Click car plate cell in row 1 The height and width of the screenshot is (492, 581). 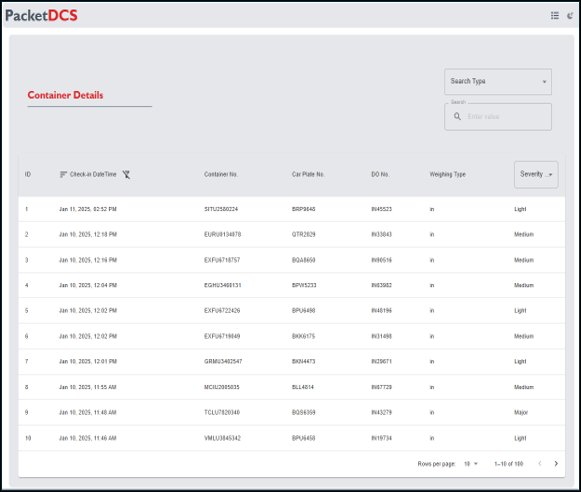[303, 209]
